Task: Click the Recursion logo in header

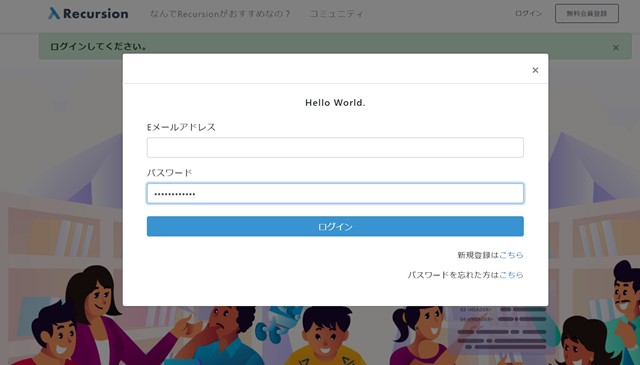Action: pyautogui.click(x=88, y=13)
